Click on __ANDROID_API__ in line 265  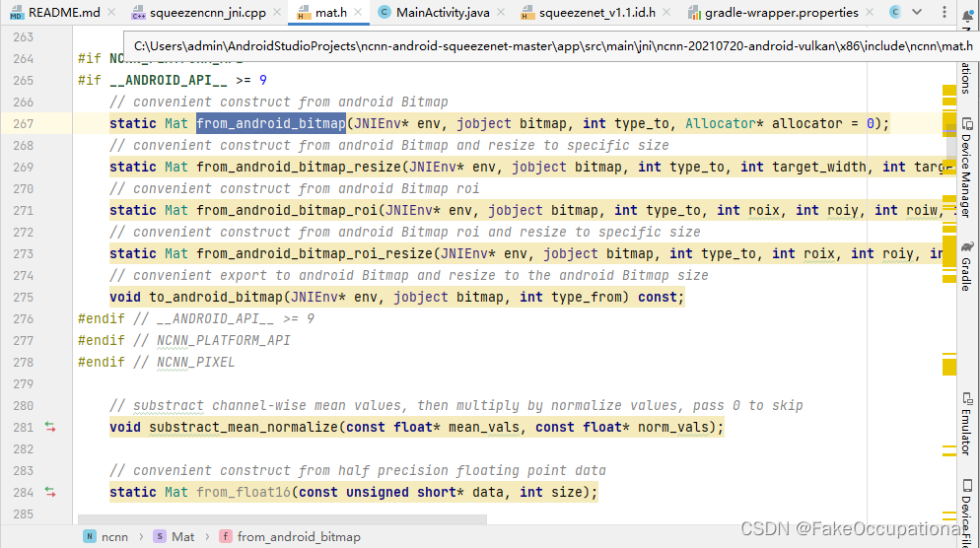pos(169,81)
